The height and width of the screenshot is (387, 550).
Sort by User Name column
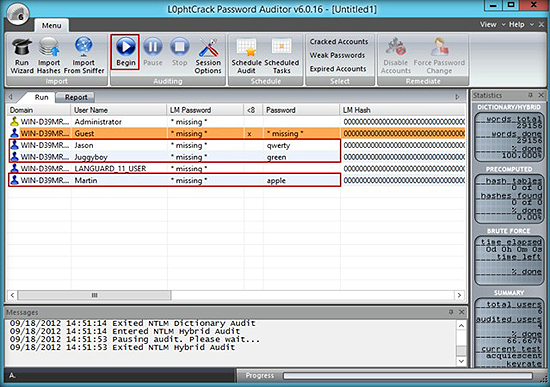tap(119, 110)
